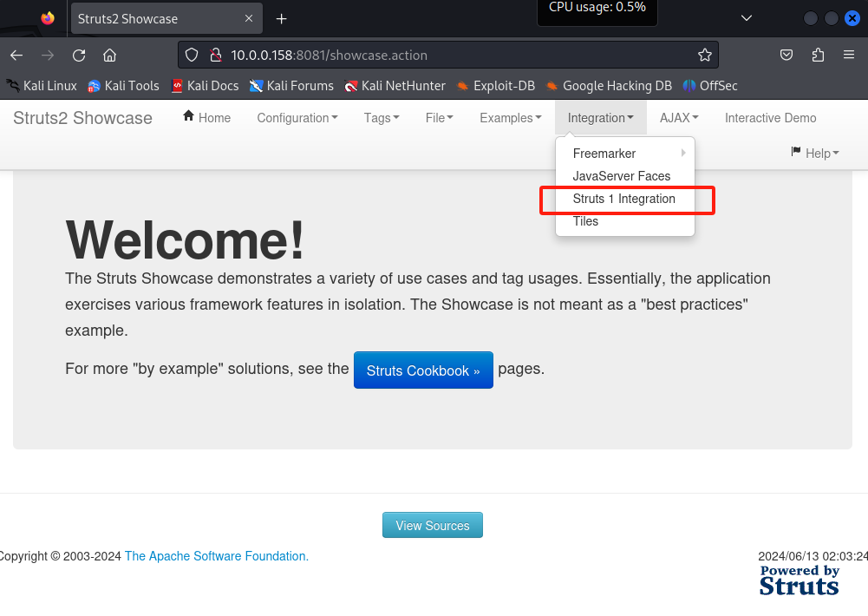Expand the File dropdown menu

(440, 118)
